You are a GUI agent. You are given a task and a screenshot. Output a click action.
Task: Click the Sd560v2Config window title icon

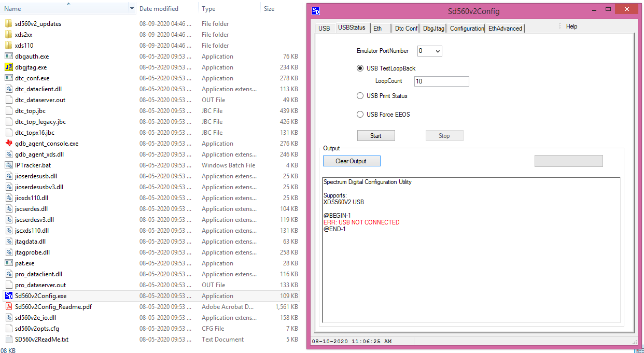click(x=316, y=11)
